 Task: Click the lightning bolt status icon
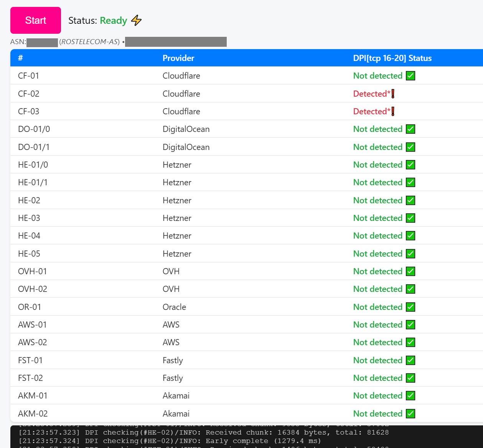pos(136,20)
